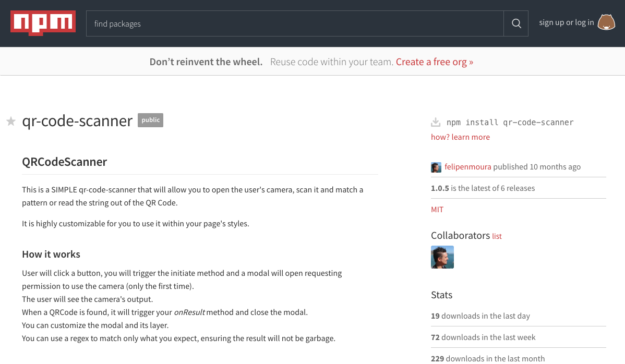Click the 1.0.5 latest release version text
Screen dimensions: 625x364
click(x=440, y=188)
